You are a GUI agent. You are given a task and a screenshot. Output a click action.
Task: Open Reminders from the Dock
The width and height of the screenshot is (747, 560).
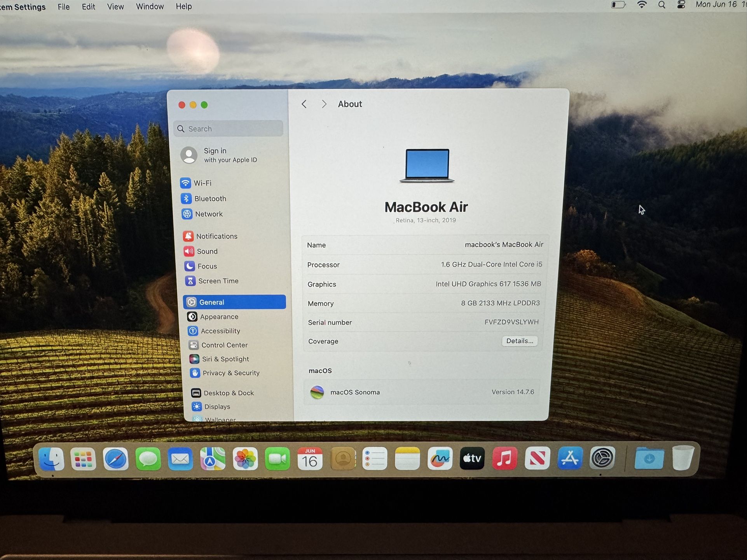(x=375, y=459)
